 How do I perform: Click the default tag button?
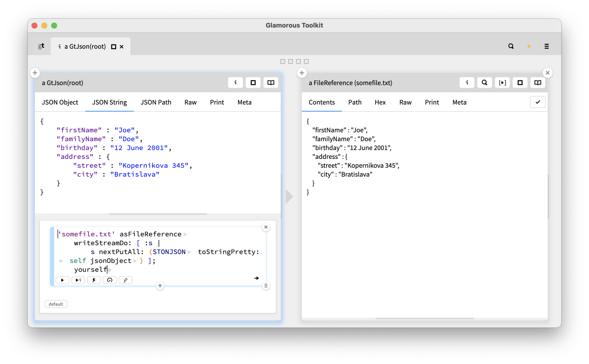[56, 304]
